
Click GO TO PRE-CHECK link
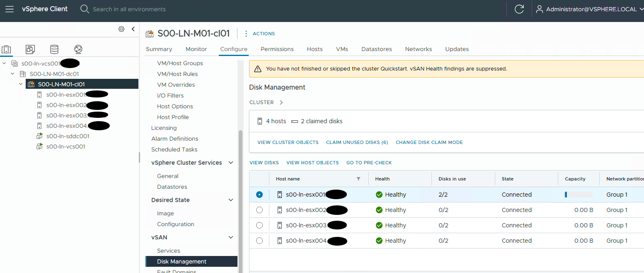click(x=369, y=163)
